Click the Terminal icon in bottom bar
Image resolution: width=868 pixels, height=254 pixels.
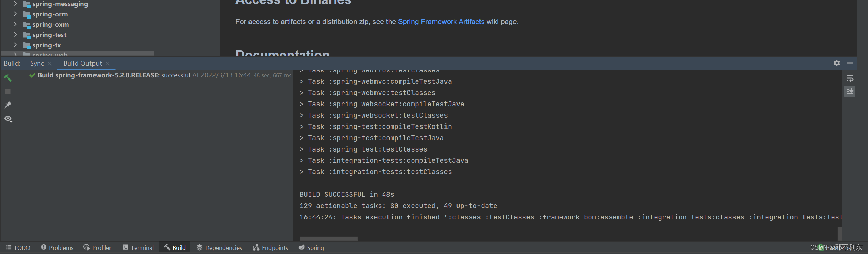click(x=125, y=247)
